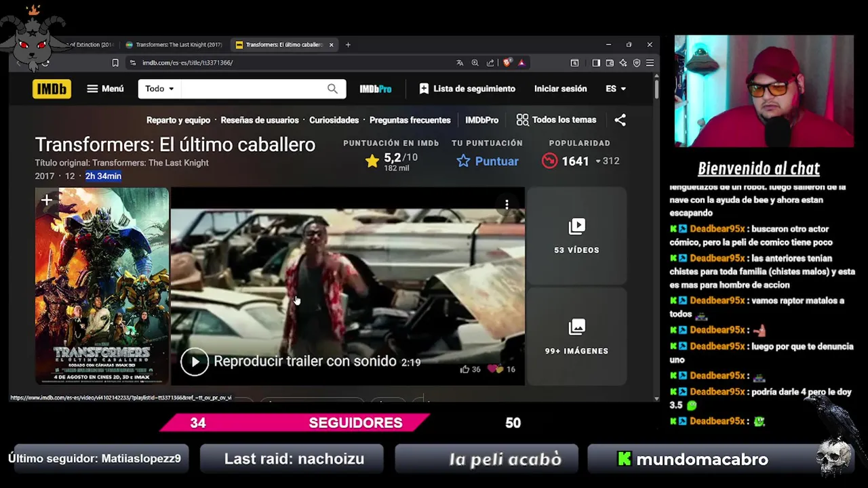This screenshot has height=488, width=868.
Task: Close the 'Transformers: El último caballero' tab
Action: pyautogui.click(x=331, y=45)
